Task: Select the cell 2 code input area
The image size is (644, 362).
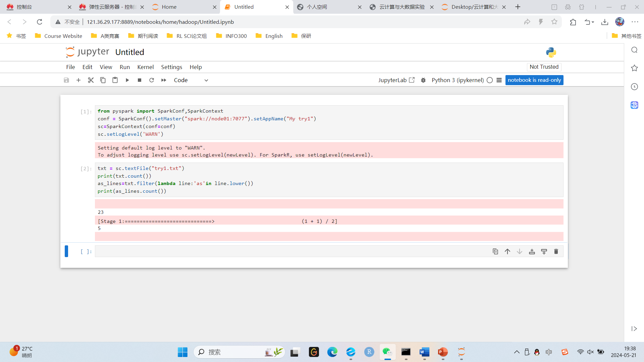Action: [329, 180]
